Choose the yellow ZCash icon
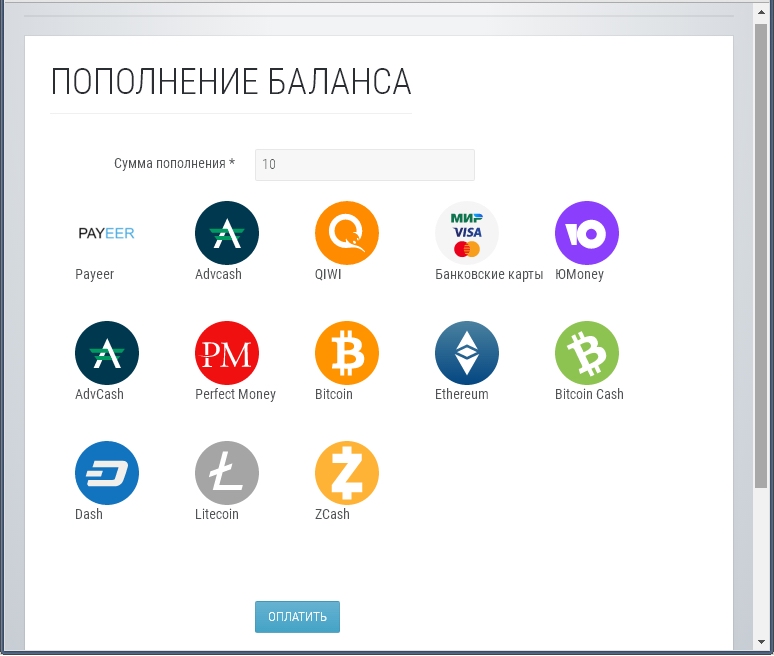 (x=347, y=473)
